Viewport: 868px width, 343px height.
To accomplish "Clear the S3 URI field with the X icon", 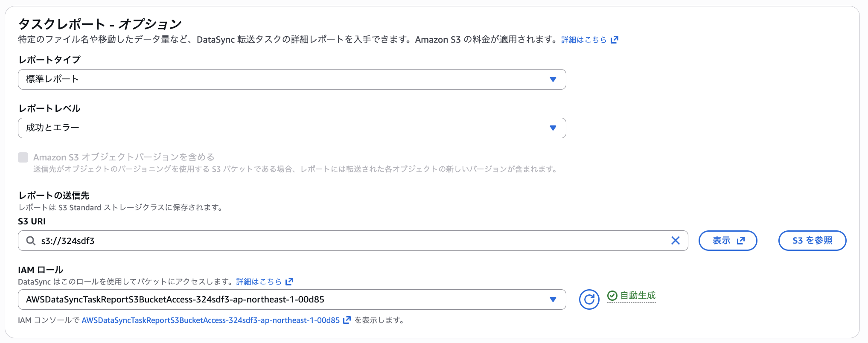I will 676,241.
